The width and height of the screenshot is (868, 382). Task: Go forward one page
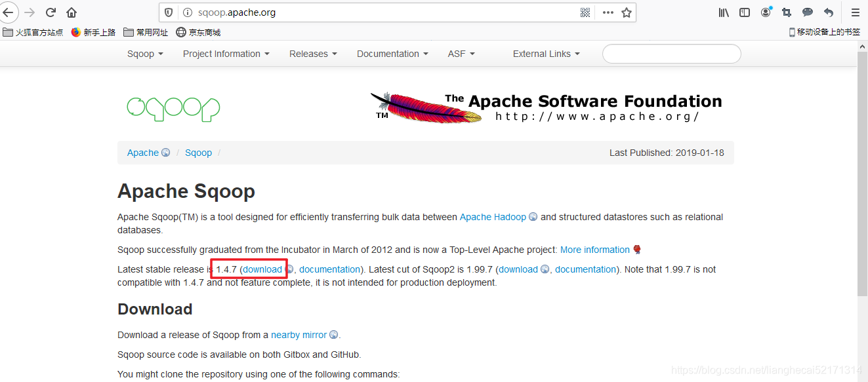coord(30,12)
